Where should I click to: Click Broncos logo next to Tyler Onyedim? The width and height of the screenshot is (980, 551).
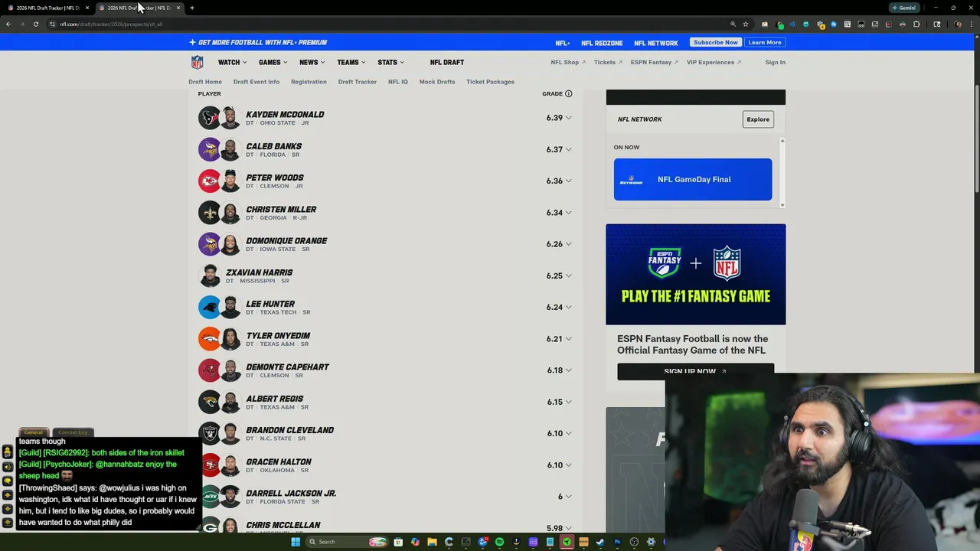pyautogui.click(x=209, y=338)
